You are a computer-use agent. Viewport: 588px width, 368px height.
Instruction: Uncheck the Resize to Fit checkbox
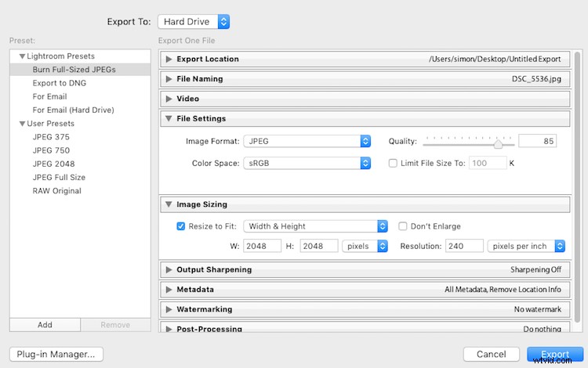181,226
